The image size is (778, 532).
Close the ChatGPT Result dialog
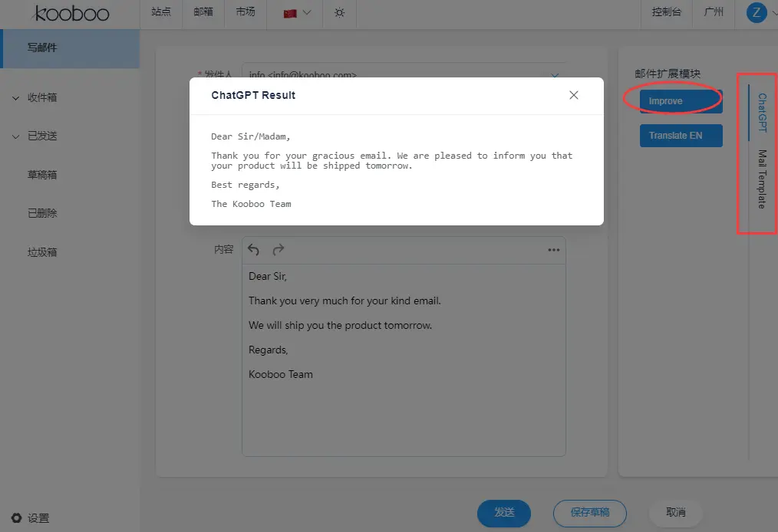click(574, 95)
